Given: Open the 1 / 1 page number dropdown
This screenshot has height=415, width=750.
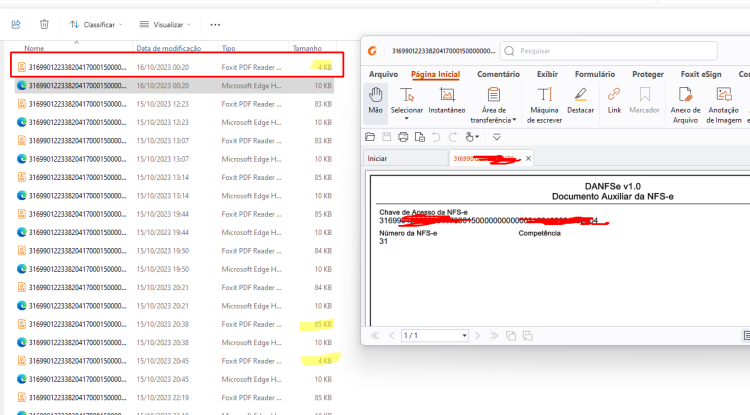Looking at the screenshot, I should coord(463,336).
